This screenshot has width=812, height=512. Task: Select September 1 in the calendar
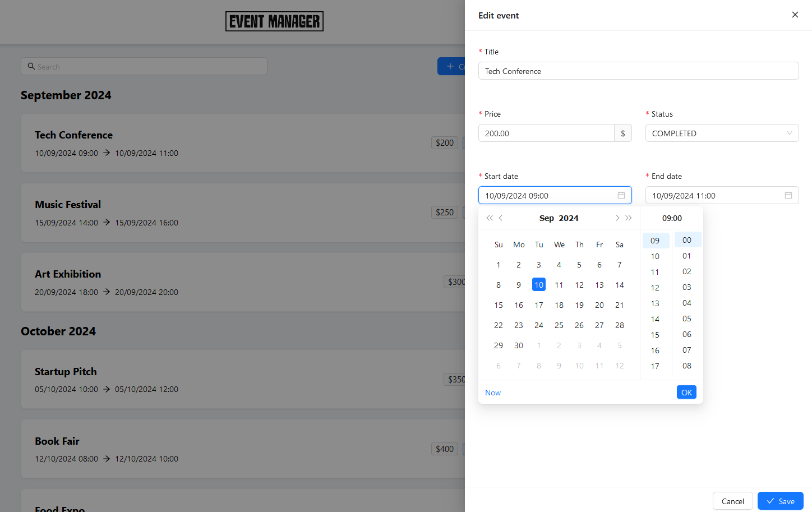[x=499, y=264]
